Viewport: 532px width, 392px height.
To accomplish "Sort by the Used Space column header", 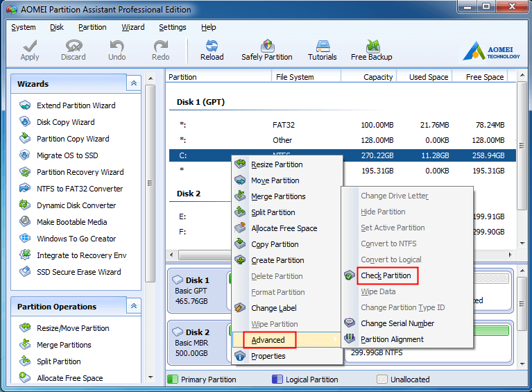I will click(x=424, y=77).
